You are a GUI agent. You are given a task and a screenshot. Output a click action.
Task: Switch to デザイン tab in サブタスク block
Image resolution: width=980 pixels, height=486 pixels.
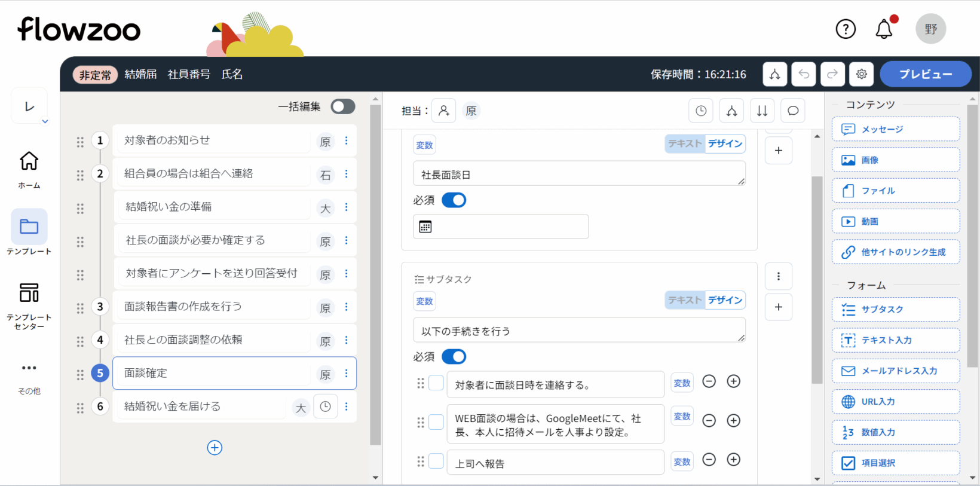(725, 300)
